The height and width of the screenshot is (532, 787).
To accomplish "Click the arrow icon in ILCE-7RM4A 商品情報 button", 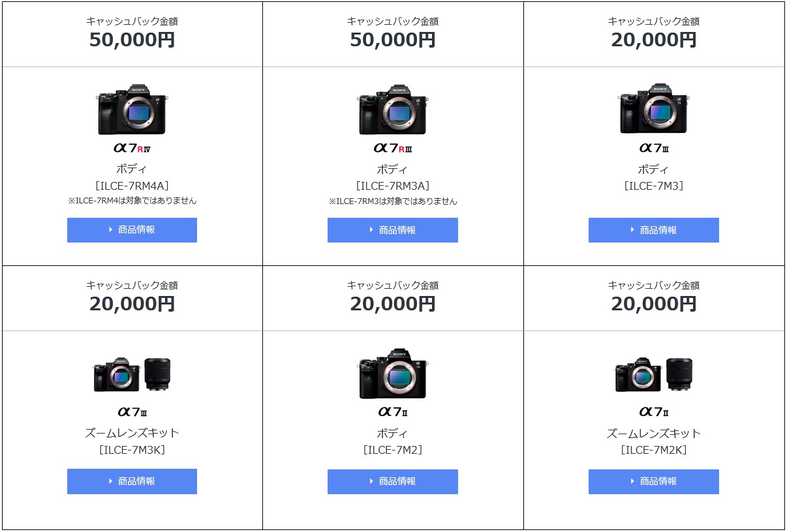I will click(x=111, y=229).
